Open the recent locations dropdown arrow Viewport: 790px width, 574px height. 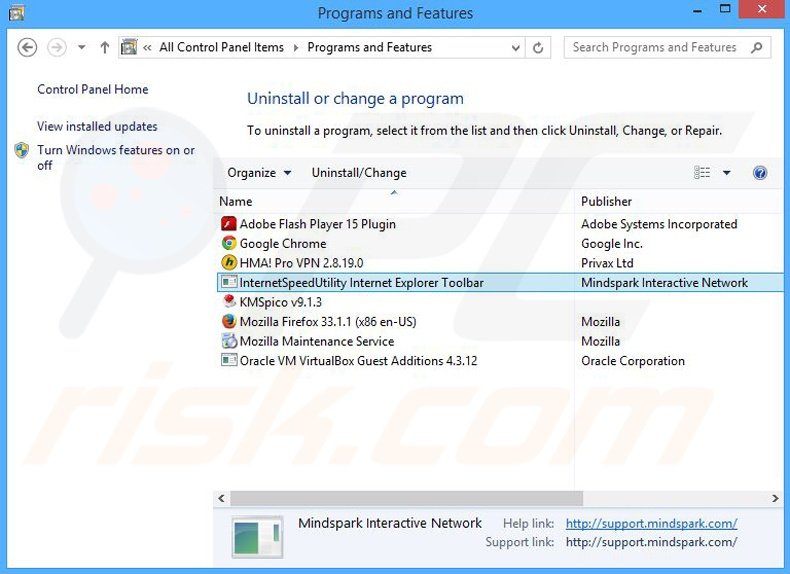pos(81,48)
